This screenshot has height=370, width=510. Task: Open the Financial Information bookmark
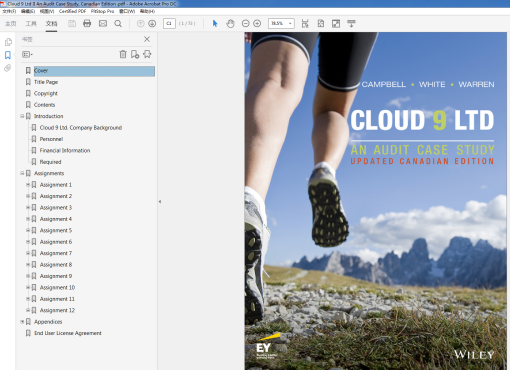pyautogui.click(x=65, y=150)
